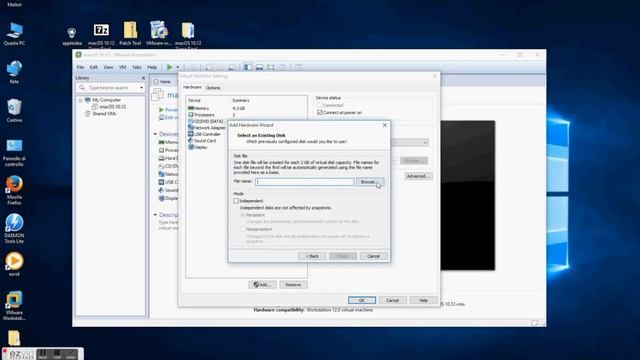
Task: Open the appleidea desktop icon
Action: click(x=72, y=36)
